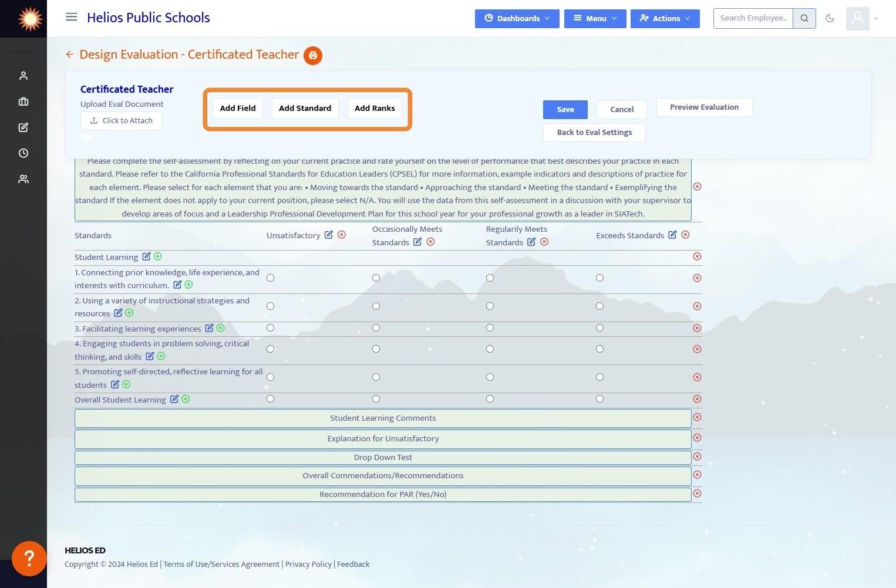Select Unsatisfactory for Connecting prior knowledge
This screenshot has height=588, width=896.
270,278
